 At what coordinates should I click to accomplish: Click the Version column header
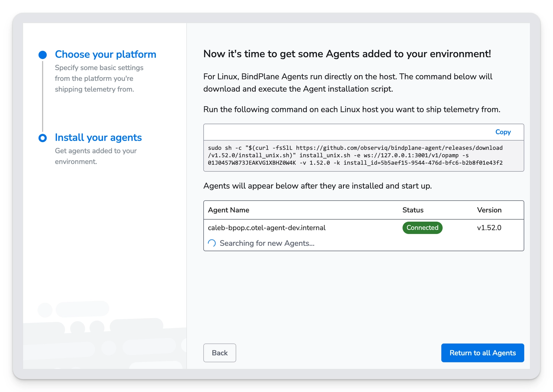(x=489, y=210)
